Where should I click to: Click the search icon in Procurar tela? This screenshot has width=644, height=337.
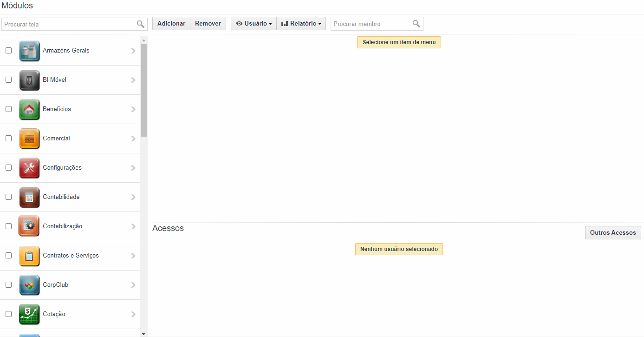[x=140, y=24]
